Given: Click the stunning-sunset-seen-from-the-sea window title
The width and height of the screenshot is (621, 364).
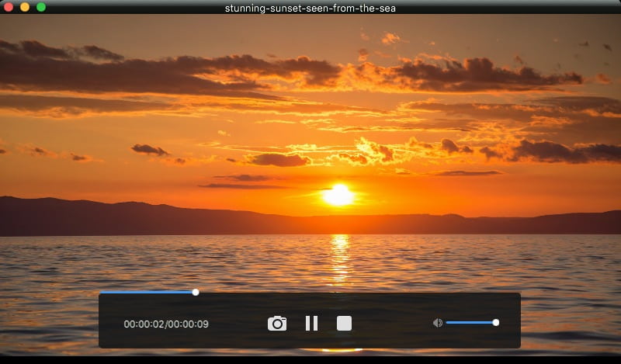Looking at the screenshot, I should click(310, 9).
